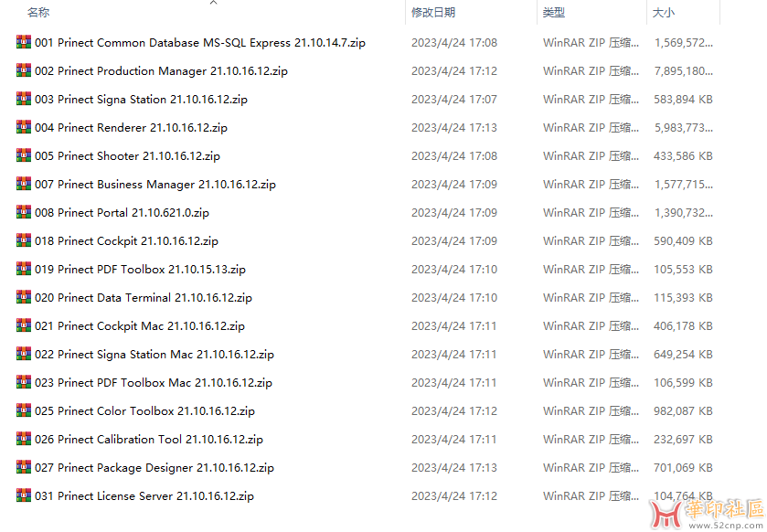Click the 2023/4/24 17:07 modified date
The height and width of the screenshot is (532, 767).
(x=454, y=100)
